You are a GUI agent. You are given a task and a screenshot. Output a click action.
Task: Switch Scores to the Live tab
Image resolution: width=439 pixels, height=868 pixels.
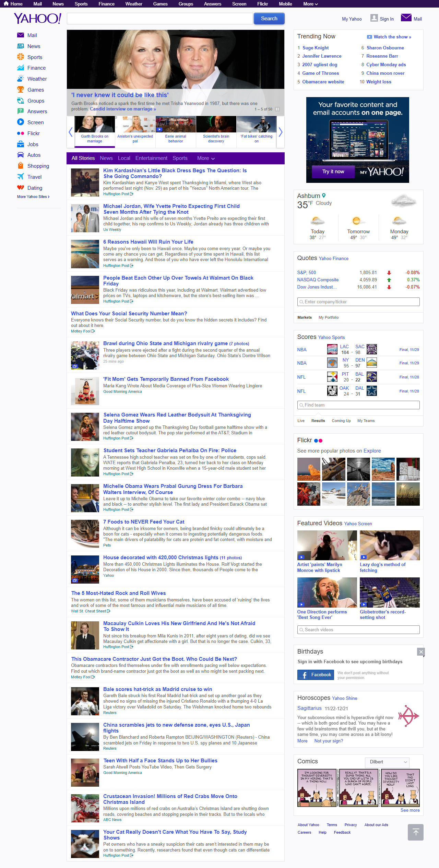301,421
